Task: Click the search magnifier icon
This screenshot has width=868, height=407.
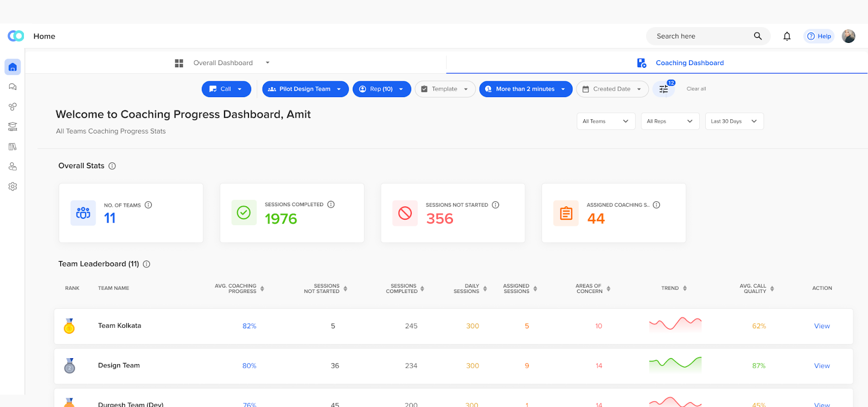Action: pos(758,36)
